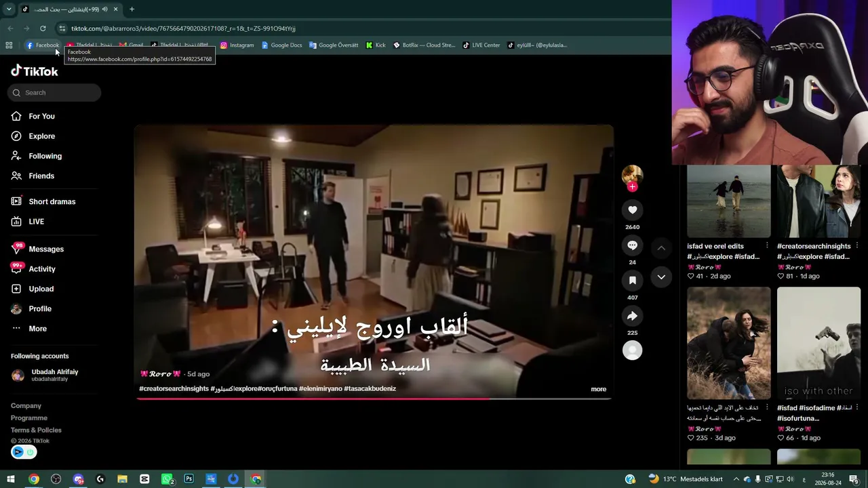Open the LIVE Center bookmark
The image size is (868, 488).
click(481, 45)
